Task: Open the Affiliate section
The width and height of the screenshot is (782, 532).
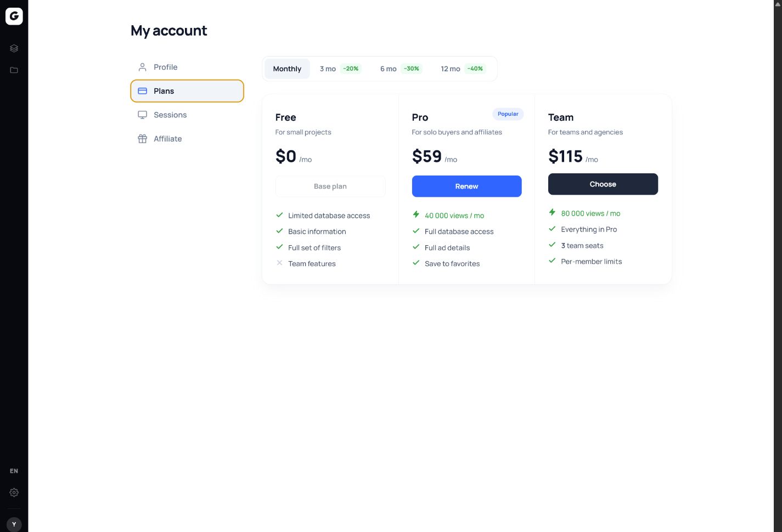Action: [187, 139]
